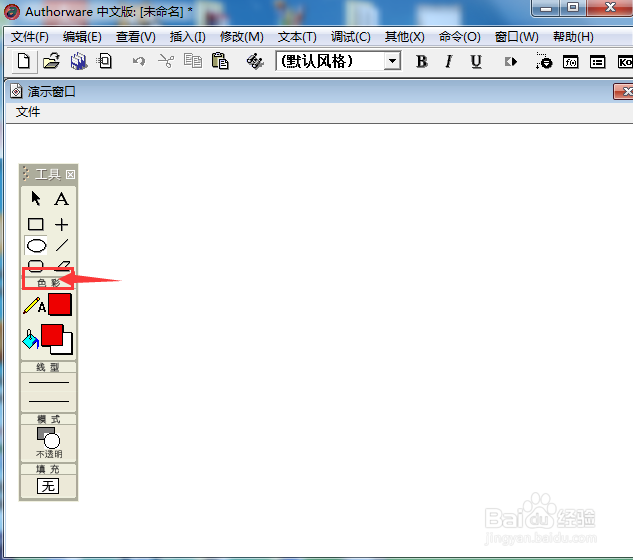The width and height of the screenshot is (633, 560).
Task: Close the 工具 toolbox panel
Action: (70, 174)
